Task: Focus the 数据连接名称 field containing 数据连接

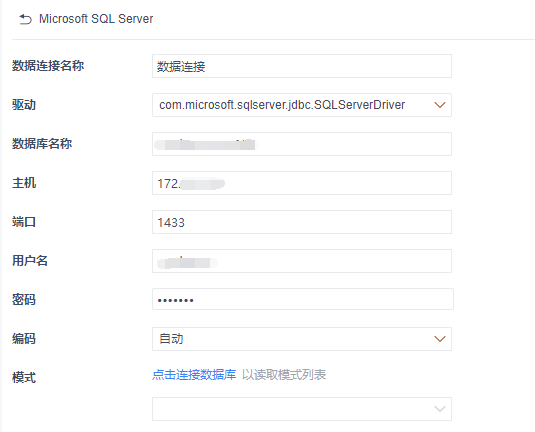Action: [x=302, y=66]
